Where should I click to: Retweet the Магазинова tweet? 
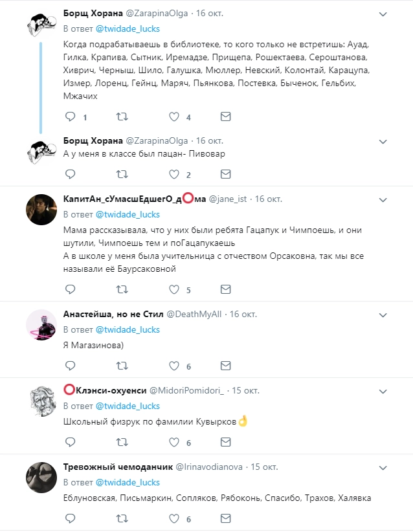121,366
